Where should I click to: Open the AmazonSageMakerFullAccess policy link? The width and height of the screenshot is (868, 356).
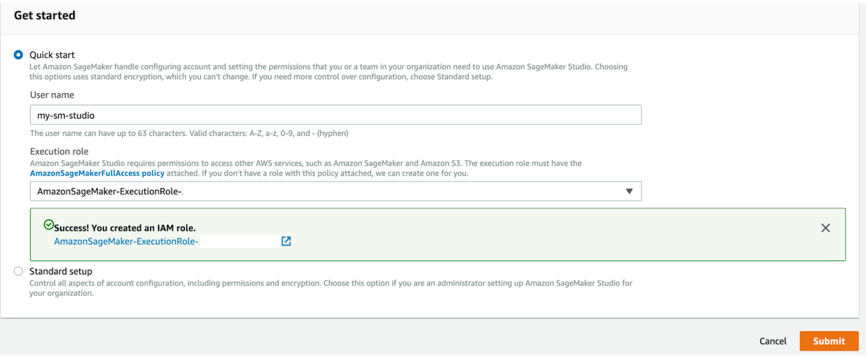[97, 173]
